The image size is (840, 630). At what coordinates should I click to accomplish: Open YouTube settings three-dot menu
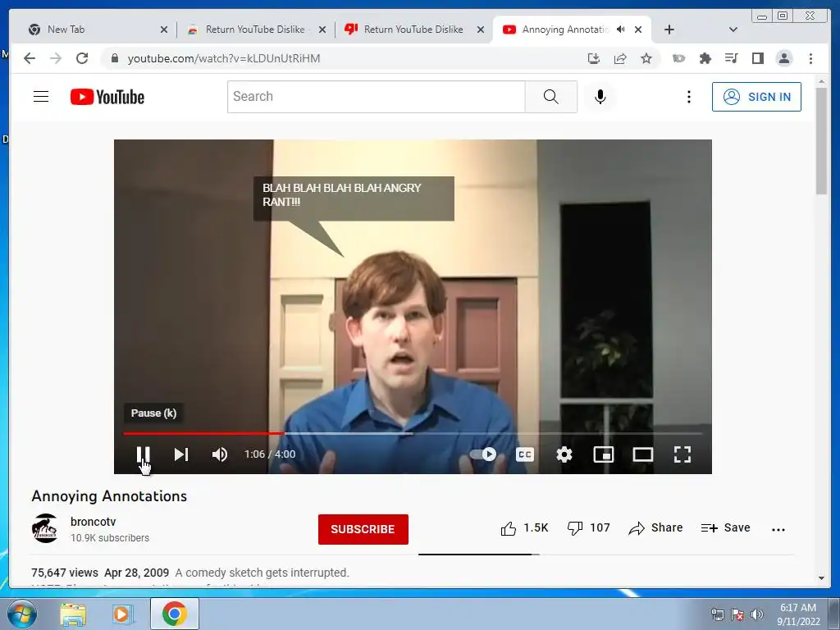[x=689, y=97]
